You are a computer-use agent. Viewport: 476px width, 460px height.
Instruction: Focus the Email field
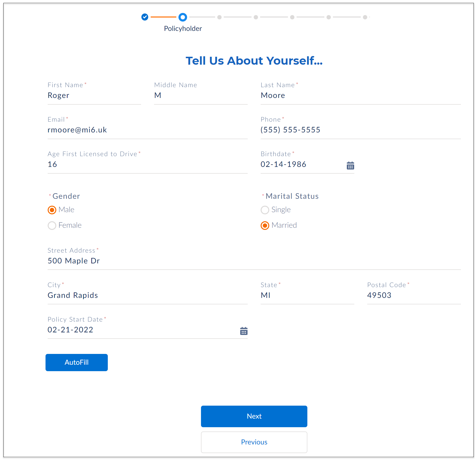pos(147,130)
